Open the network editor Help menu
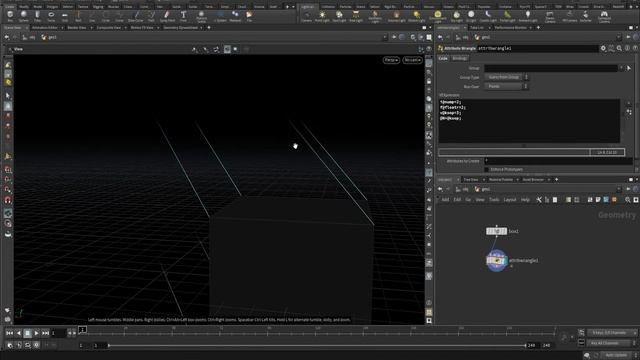Image resolution: width=640 pixels, height=360 pixels. tap(525, 200)
